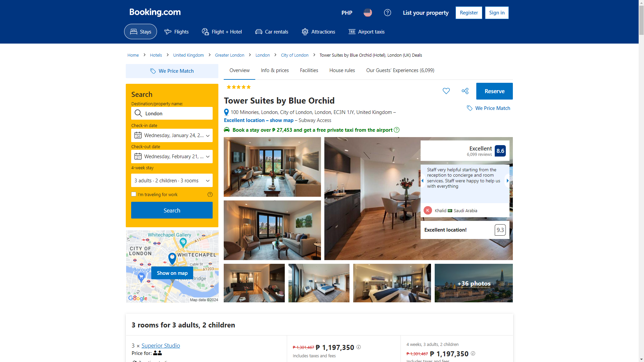Viewport: 644px width, 362px height.
Task: Expand guests and rooms selector
Action: (172, 180)
